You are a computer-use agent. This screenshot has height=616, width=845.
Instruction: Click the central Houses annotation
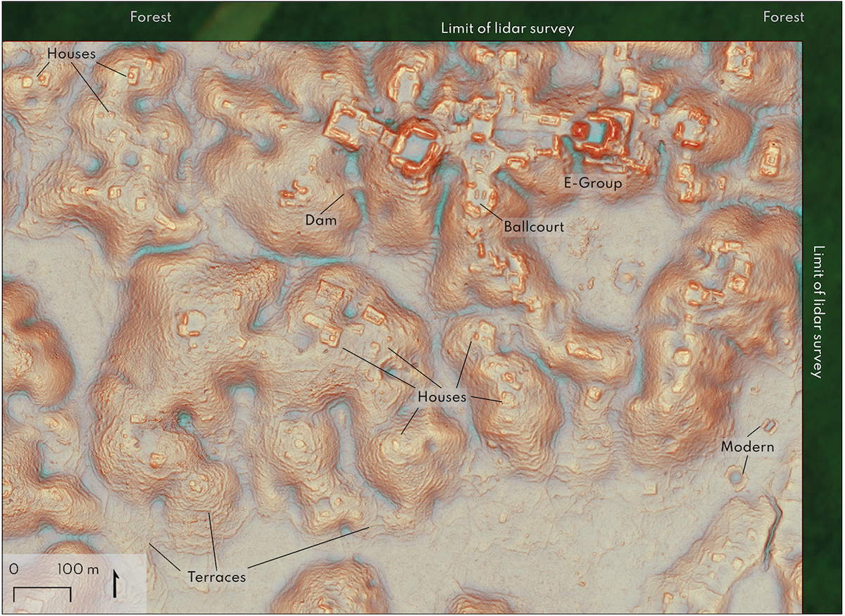click(x=444, y=398)
